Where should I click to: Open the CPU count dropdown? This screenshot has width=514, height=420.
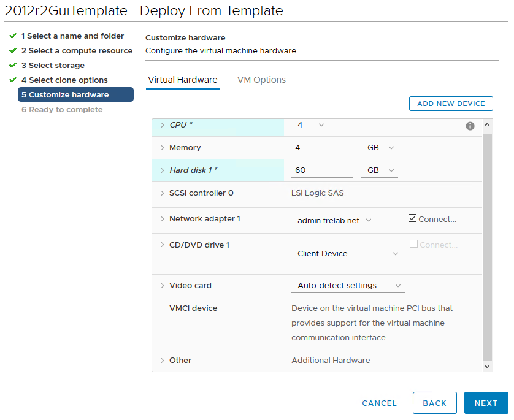pos(310,125)
